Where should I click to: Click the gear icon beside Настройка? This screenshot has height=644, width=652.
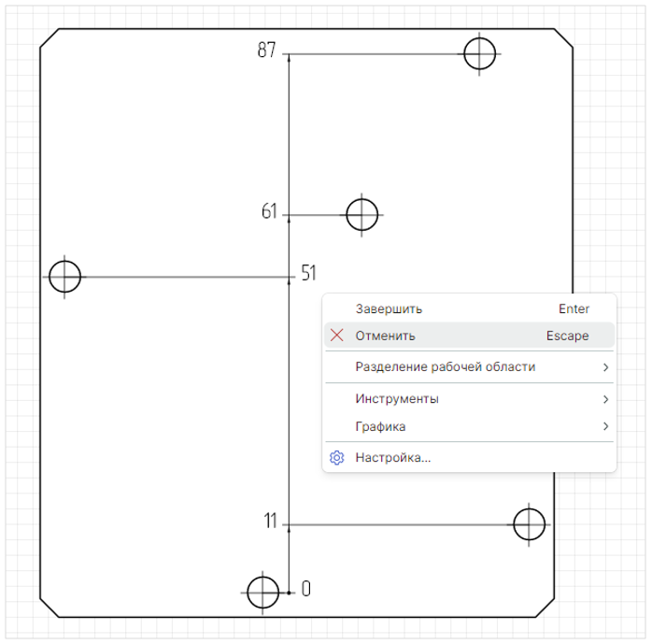[337, 458]
